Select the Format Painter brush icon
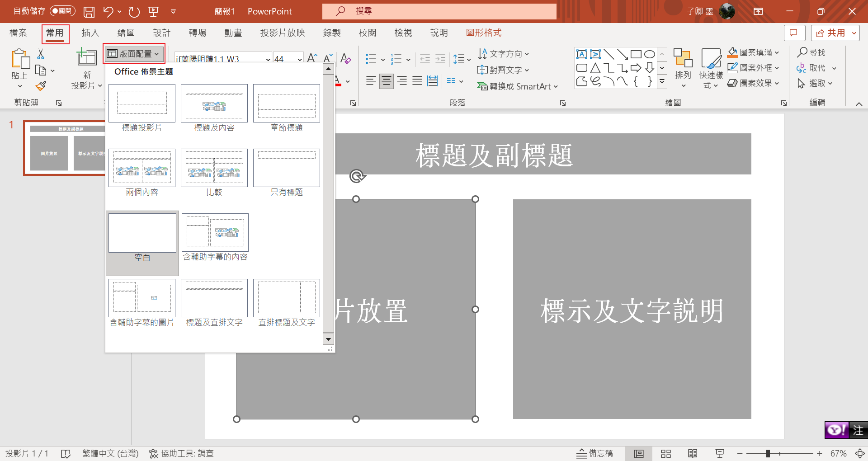This screenshot has width=868, height=461. 41,86
